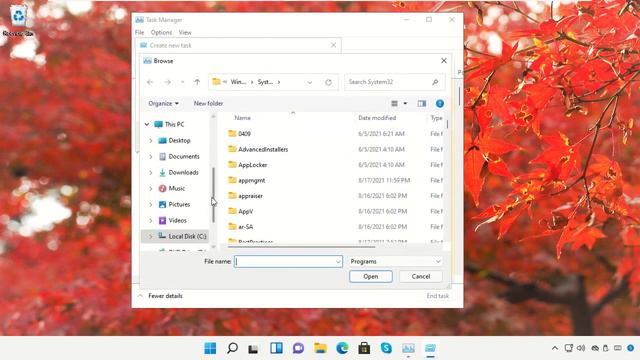Sort by Name column header

(x=242, y=118)
